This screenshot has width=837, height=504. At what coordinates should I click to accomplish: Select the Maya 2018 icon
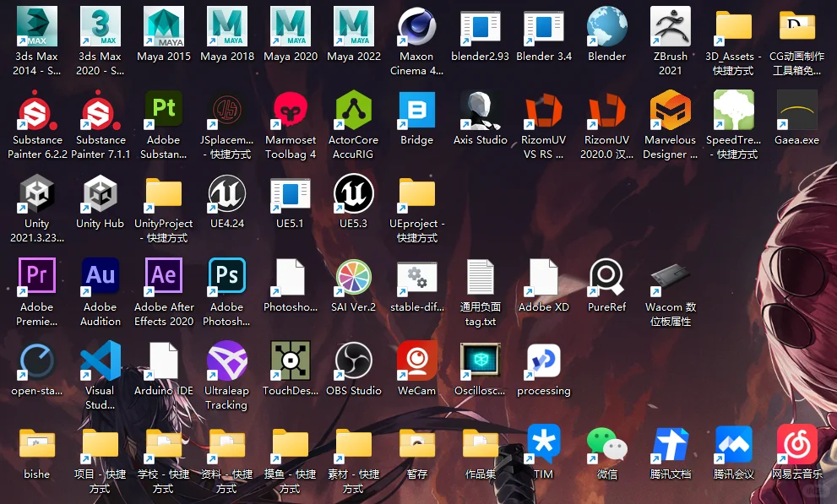pos(227,26)
